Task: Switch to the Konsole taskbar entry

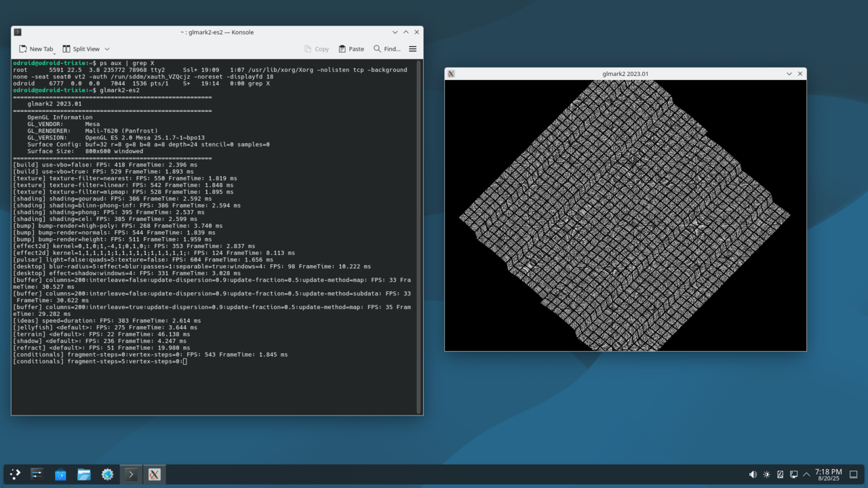Action: 131,474
